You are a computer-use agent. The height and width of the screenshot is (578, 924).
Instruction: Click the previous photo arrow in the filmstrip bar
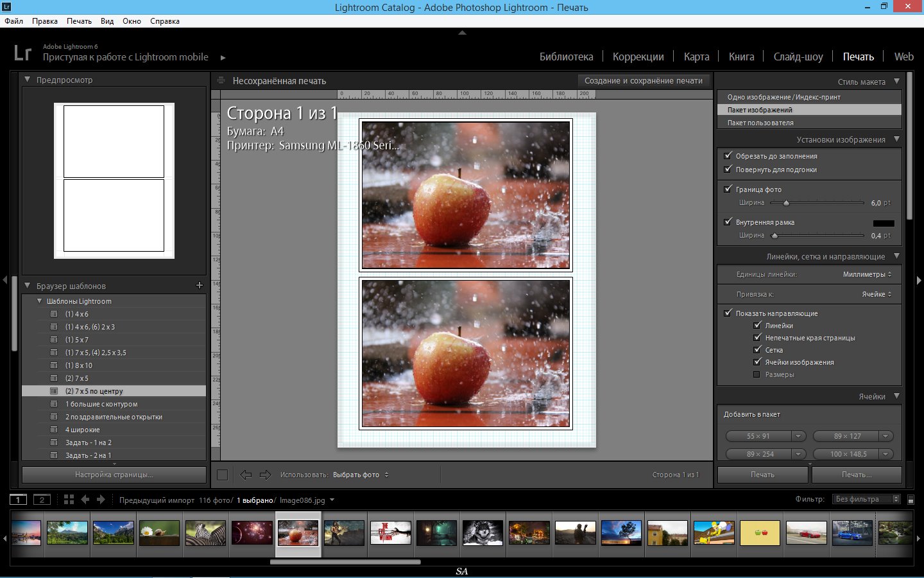pyautogui.click(x=86, y=499)
